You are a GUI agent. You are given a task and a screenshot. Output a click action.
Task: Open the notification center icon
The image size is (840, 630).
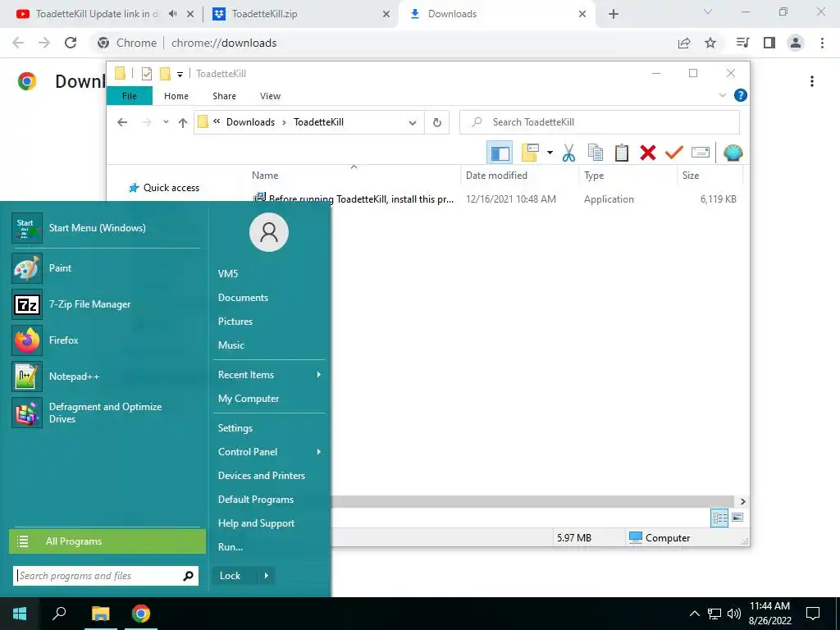[x=813, y=614]
